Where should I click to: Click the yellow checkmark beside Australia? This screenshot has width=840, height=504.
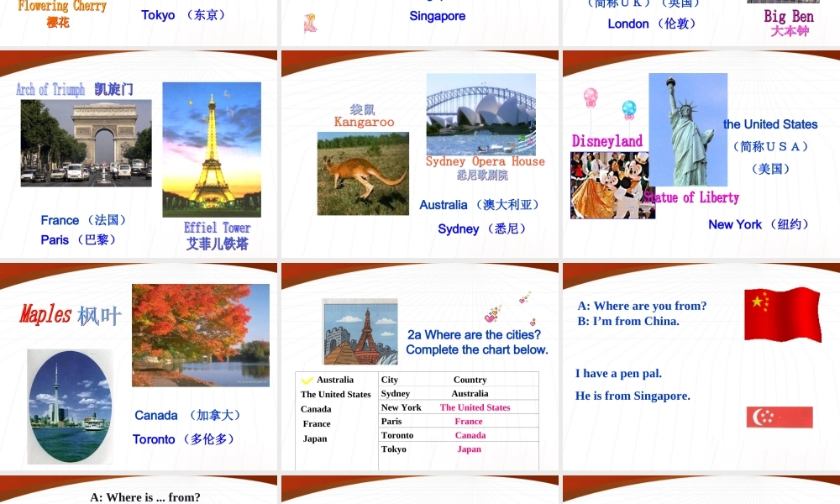(x=307, y=381)
